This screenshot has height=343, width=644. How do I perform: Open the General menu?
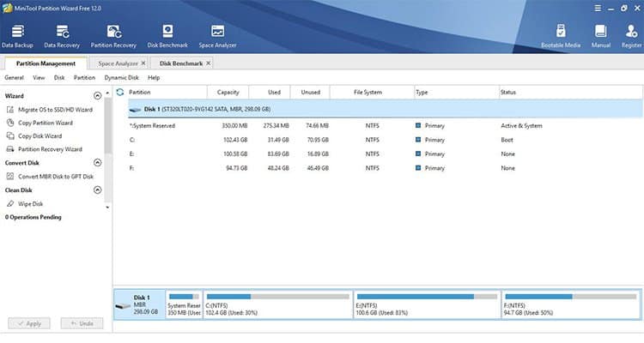point(14,77)
